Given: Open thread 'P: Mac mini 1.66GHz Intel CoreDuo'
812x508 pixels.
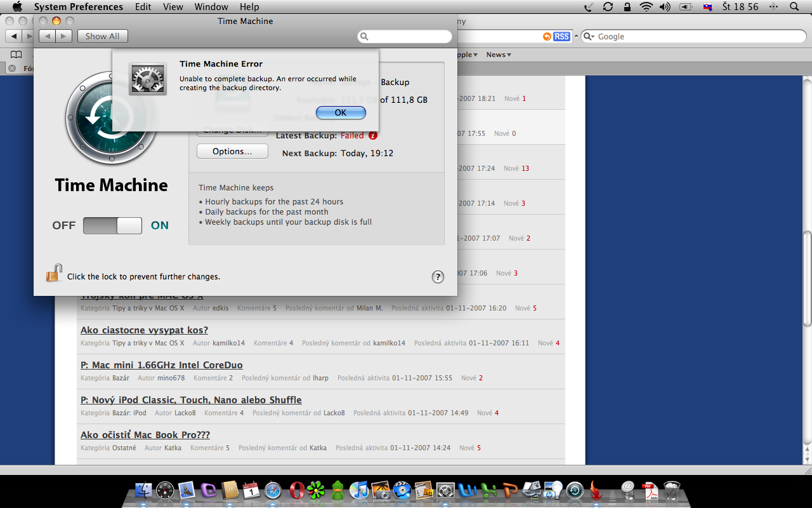Looking at the screenshot, I should tap(162, 365).
